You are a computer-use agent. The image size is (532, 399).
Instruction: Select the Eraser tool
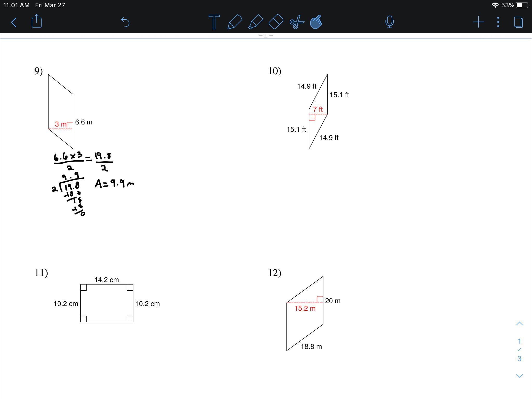(x=276, y=22)
